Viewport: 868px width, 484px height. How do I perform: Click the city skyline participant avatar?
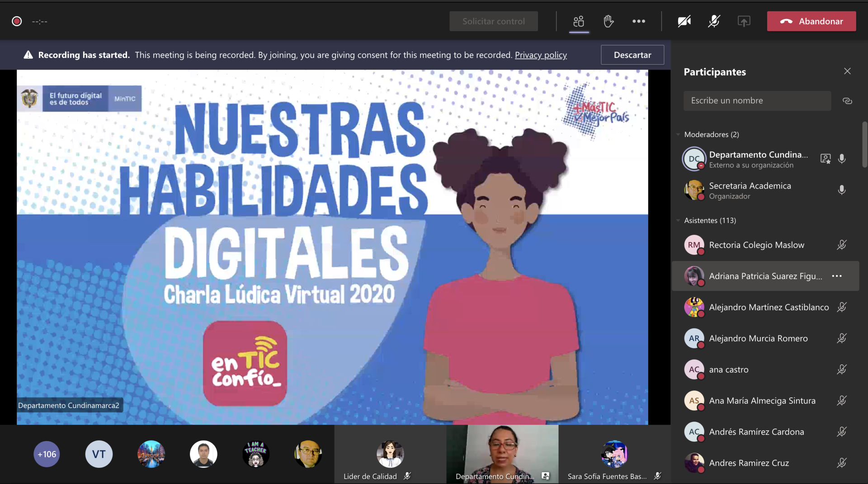pos(151,454)
